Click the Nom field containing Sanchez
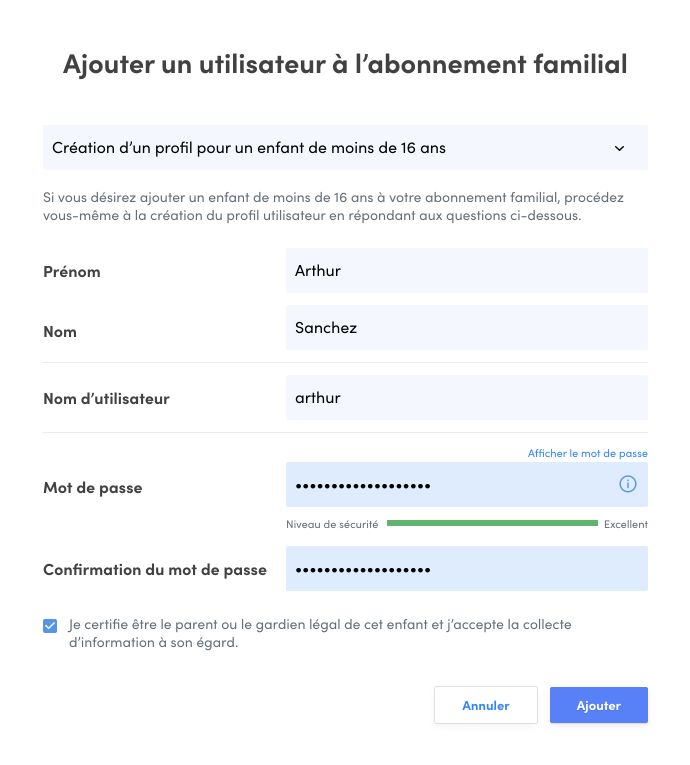This screenshot has height=765, width=690. click(x=466, y=327)
